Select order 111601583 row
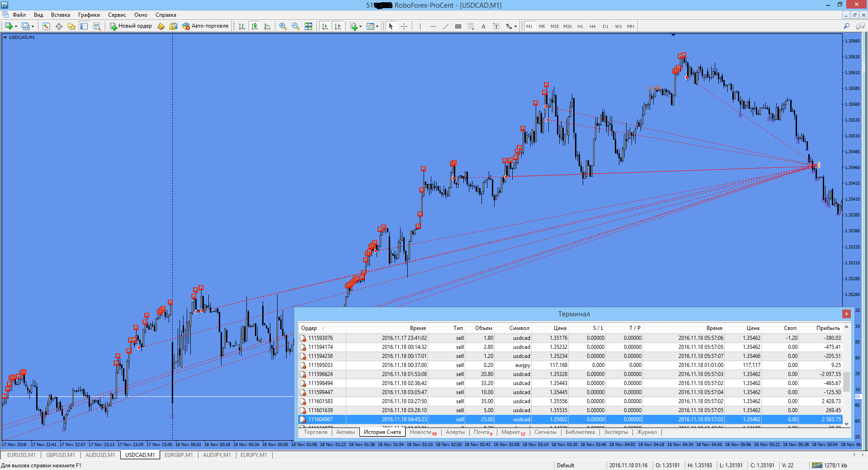 click(571, 401)
